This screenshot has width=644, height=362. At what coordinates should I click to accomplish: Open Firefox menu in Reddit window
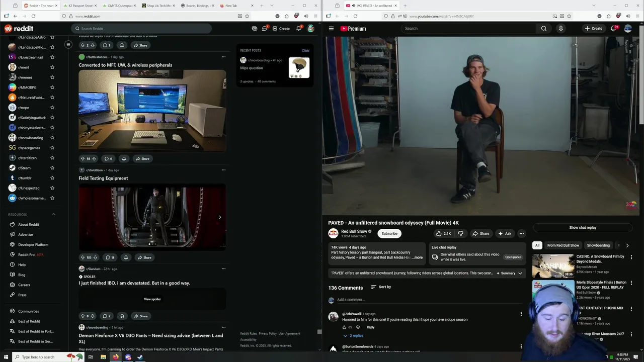click(314, 16)
